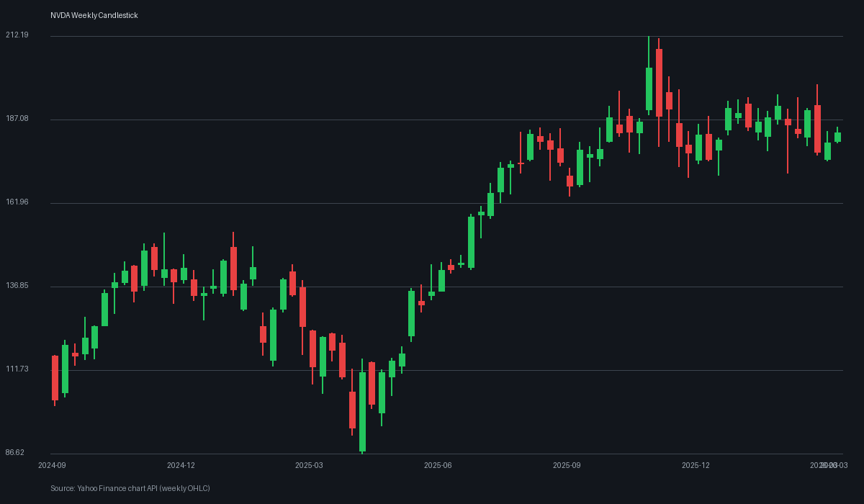Select the green candle bottoming at 86.62
This screenshot has height=504, width=864.
362,410
